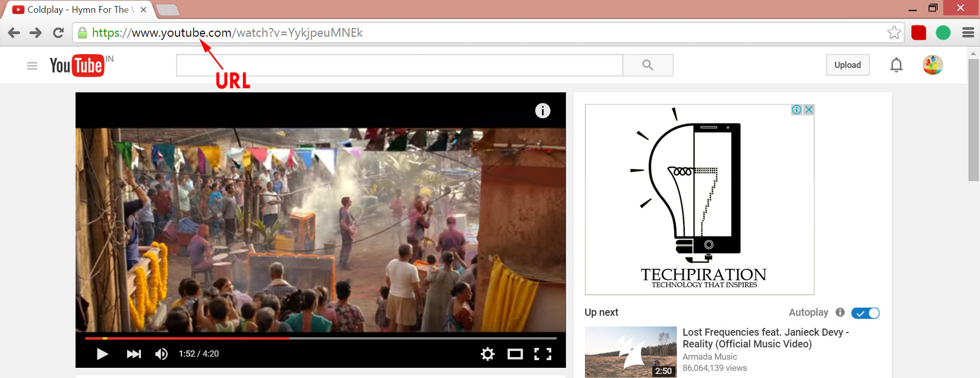Show video info cards icon
Viewport: 980px width, 378px height.
tap(543, 111)
